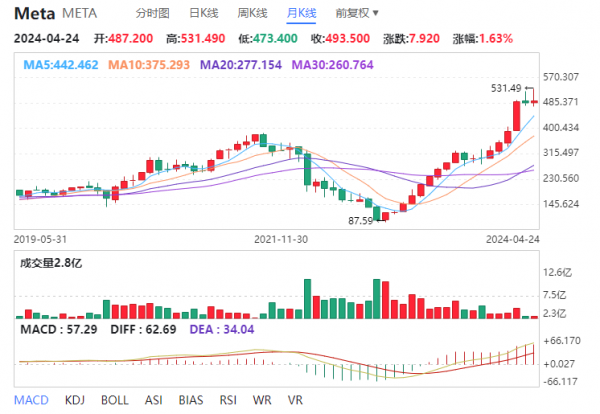Choose the MACD indicator
Image resolution: width=600 pixels, height=414 pixels.
point(31,400)
